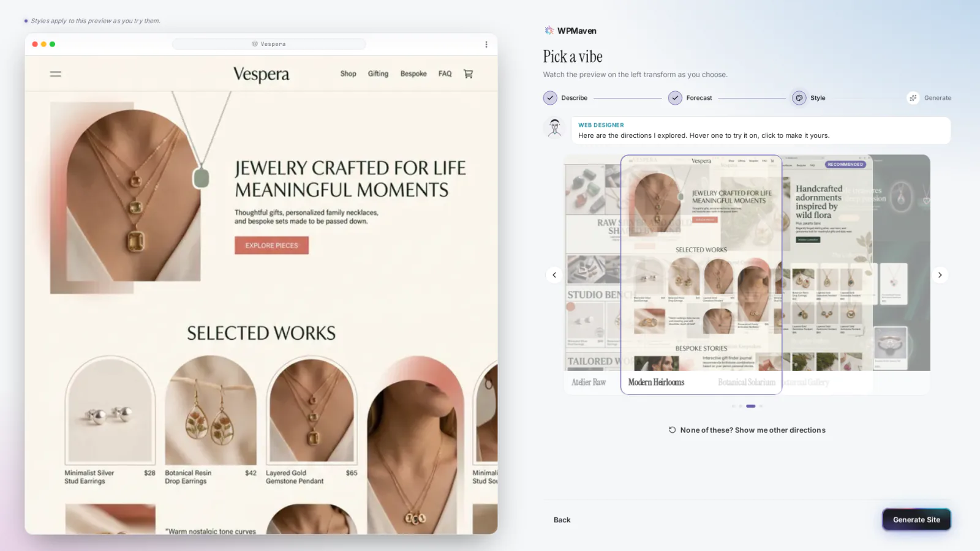Open Shop in the preview navigation
Screen dimensions: 980x551
coord(349,74)
